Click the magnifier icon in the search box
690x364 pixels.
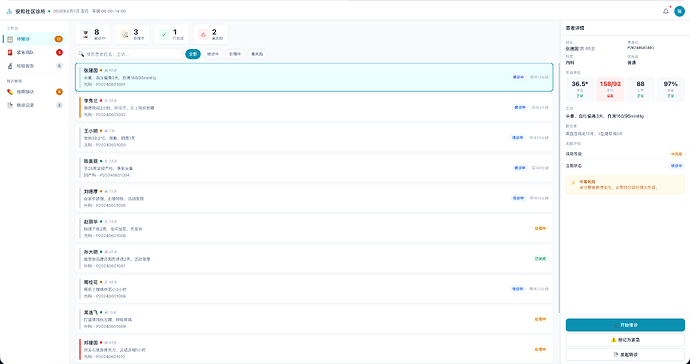81,54
